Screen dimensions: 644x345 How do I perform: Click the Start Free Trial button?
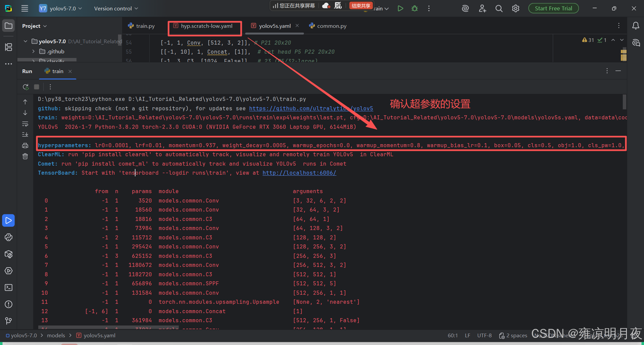pos(554,8)
